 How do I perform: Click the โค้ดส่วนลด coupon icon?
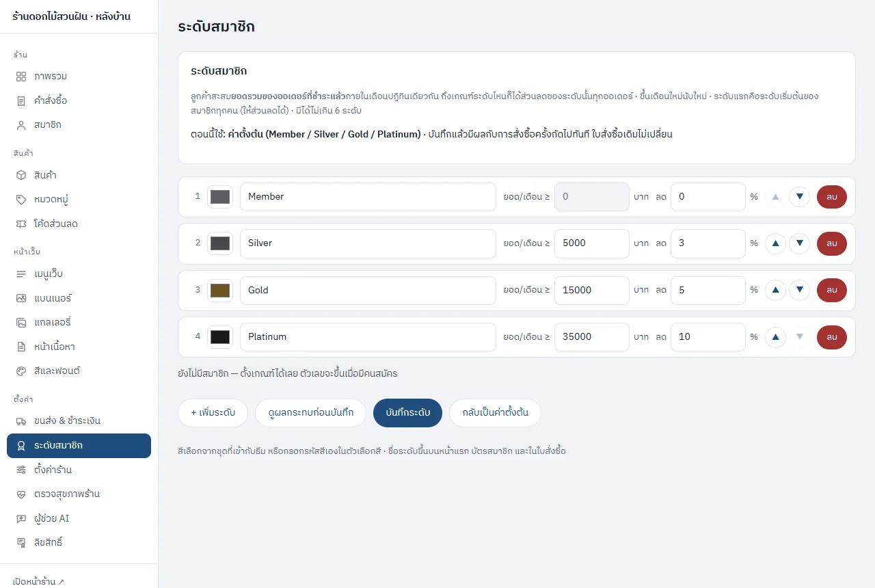[21, 224]
